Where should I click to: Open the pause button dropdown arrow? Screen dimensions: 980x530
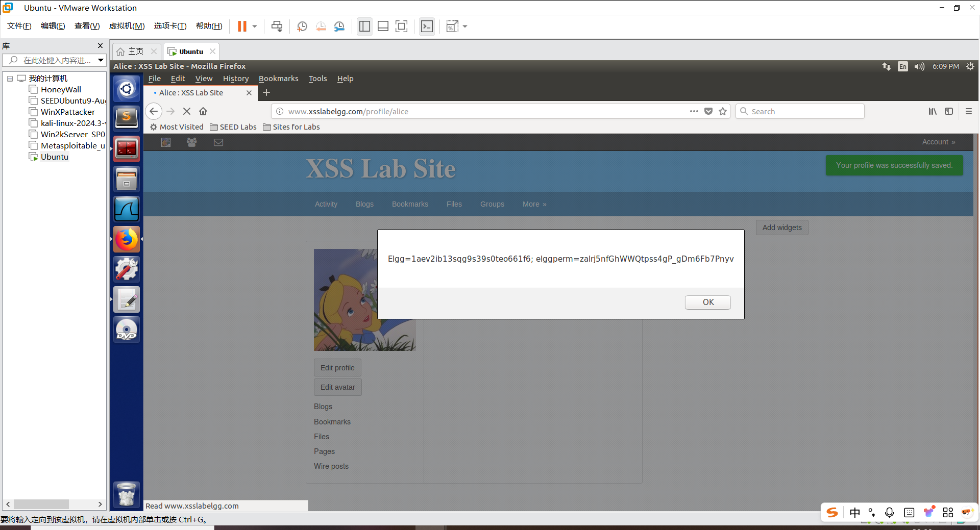pos(255,26)
